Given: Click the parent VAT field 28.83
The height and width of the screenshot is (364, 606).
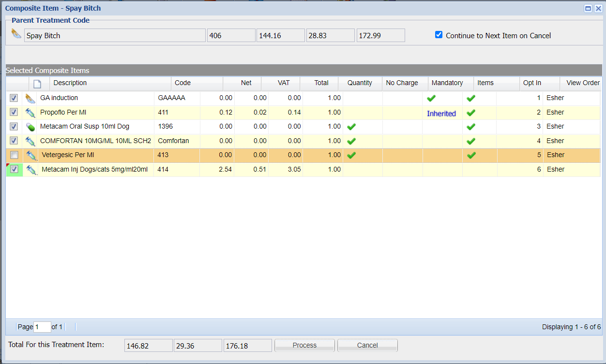Looking at the screenshot, I should (331, 35).
